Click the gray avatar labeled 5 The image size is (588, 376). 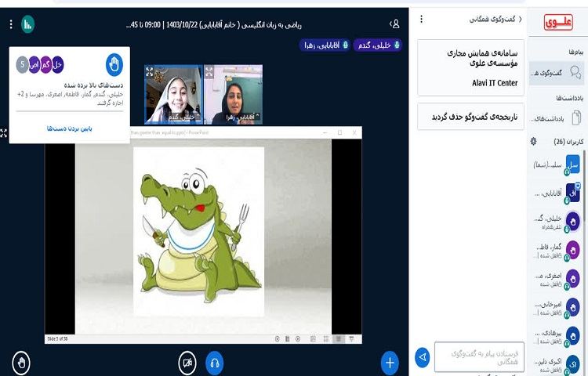22,65
